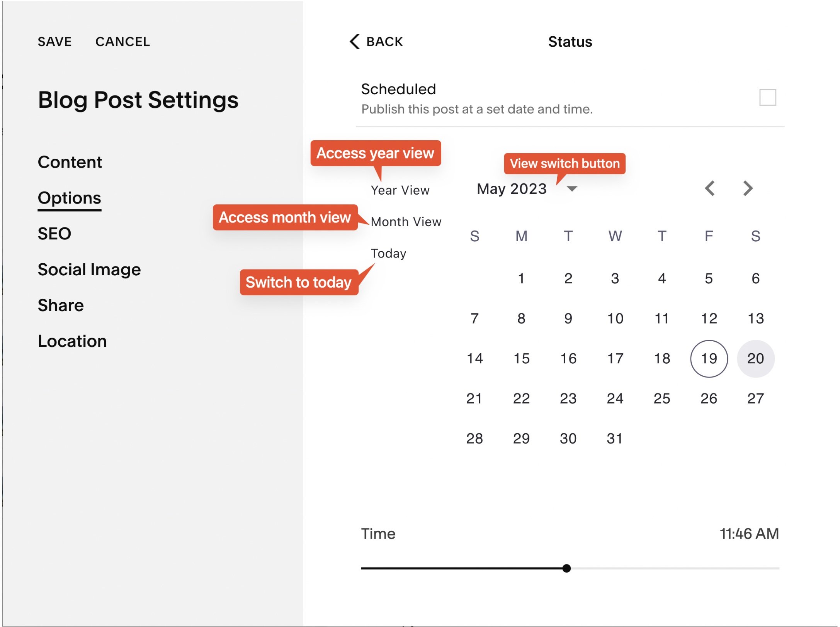
Task: Pick May 28 in the date grid
Action: point(474,439)
